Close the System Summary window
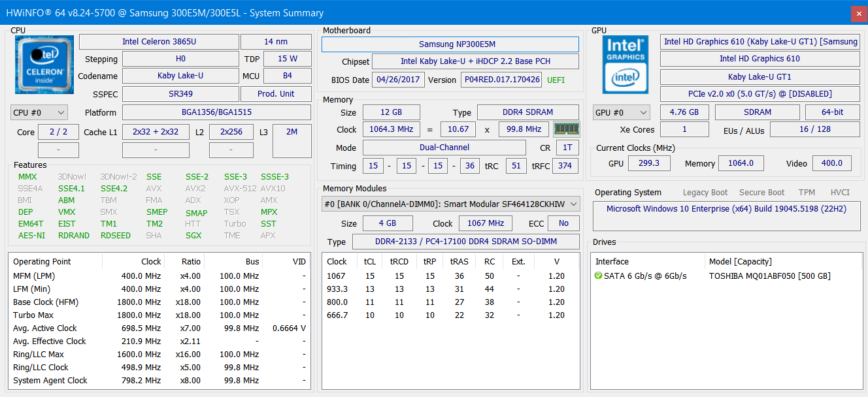 (858, 13)
